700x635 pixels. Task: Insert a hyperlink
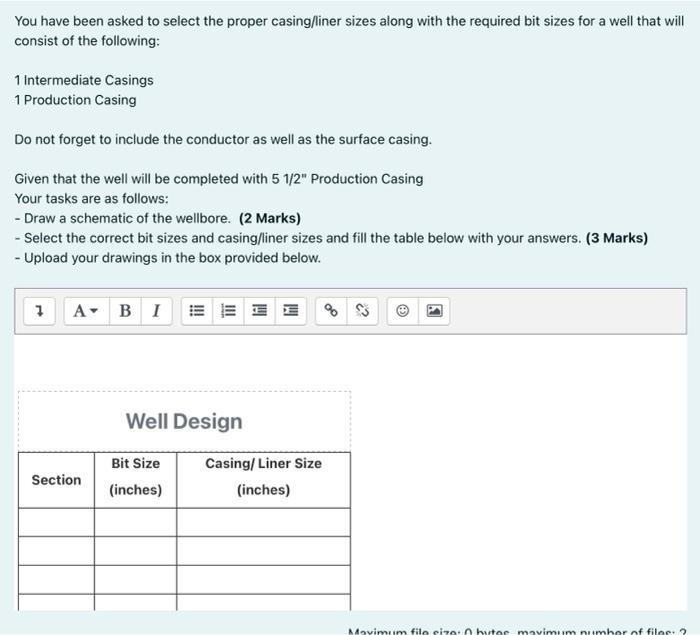point(331,311)
